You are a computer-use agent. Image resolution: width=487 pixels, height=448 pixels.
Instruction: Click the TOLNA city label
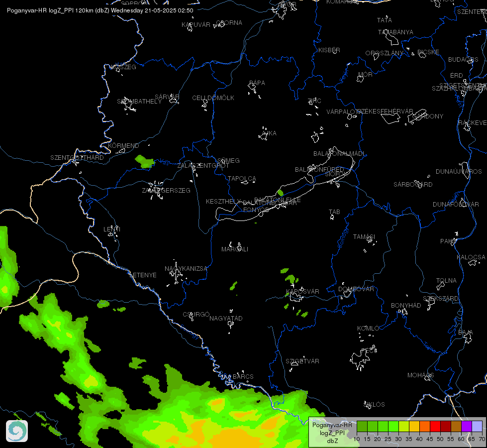coord(446,281)
